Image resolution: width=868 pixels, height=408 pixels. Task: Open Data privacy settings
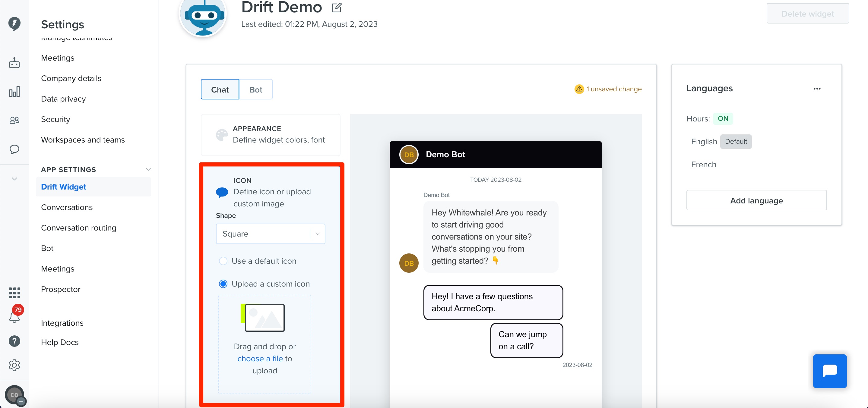click(63, 99)
